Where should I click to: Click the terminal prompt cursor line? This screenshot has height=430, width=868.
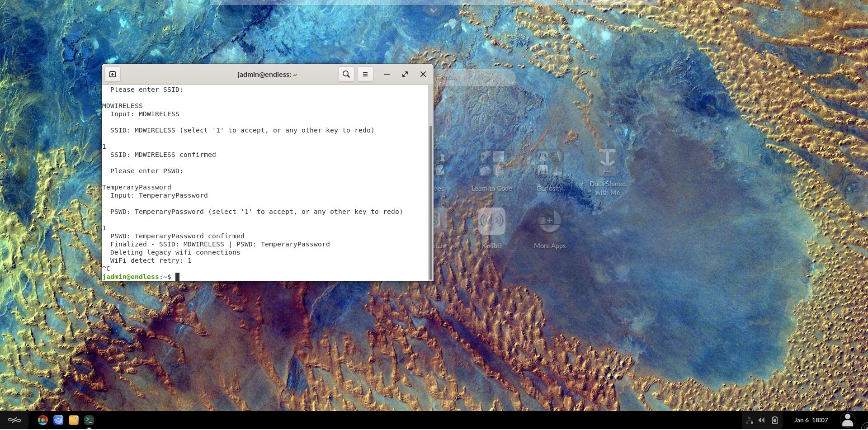(x=141, y=277)
